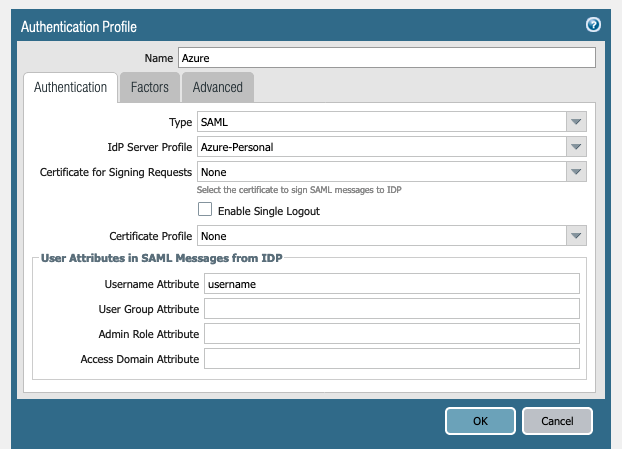Enable the Single Logout checkbox
622x449 pixels.
tap(205, 209)
